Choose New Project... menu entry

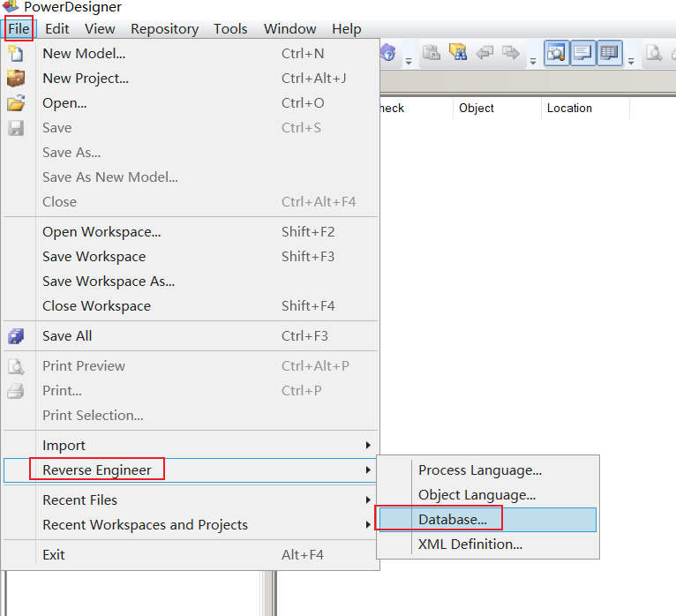191,78
